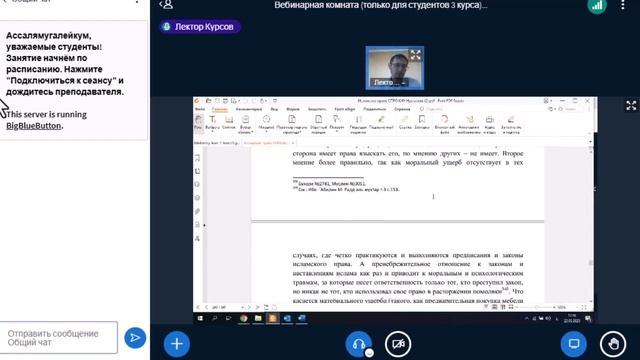
Task: Go to the previous PDF page
Action: [207, 307]
